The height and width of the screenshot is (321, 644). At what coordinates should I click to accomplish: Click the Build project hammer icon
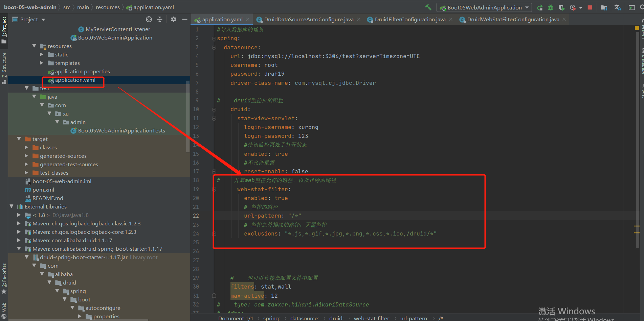[x=428, y=7]
